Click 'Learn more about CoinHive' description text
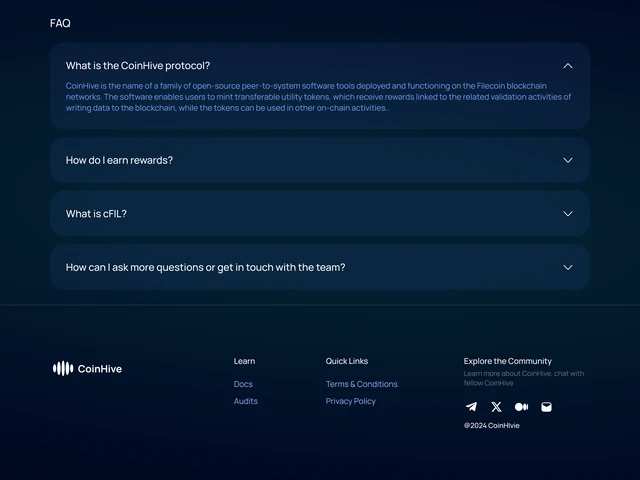640x480 pixels. pyautogui.click(x=524, y=378)
